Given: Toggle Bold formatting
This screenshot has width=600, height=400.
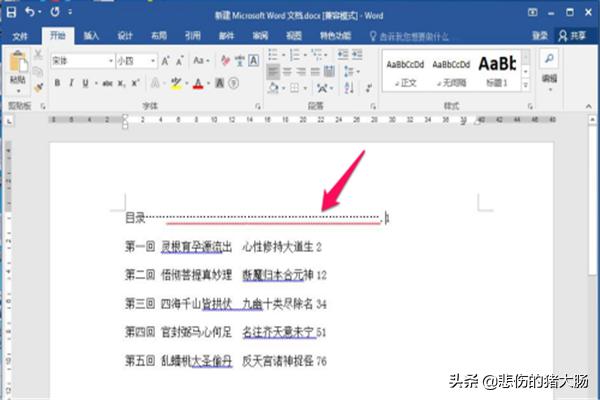Looking at the screenshot, I should (57, 83).
